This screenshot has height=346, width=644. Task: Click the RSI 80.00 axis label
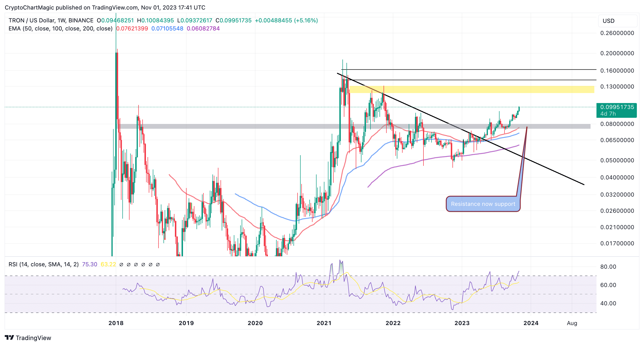pyautogui.click(x=608, y=267)
